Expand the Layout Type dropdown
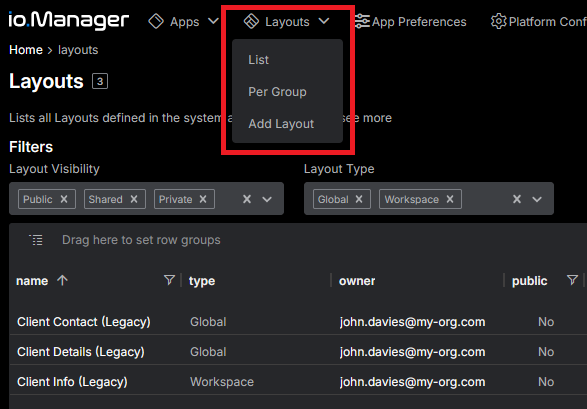This screenshot has width=587, height=409. 537,199
